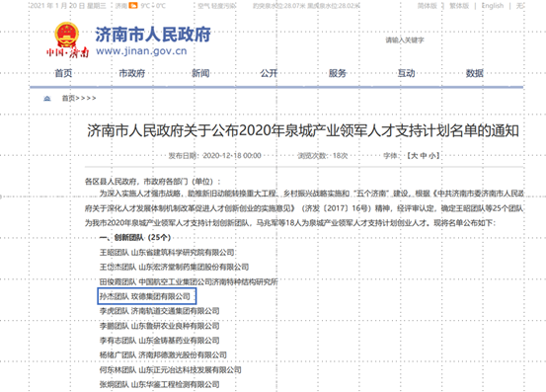Image resolution: width=546 pixels, height=392 pixels.
Task: Click the 首页 breadcrumb link
Action: tap(68, 98)
